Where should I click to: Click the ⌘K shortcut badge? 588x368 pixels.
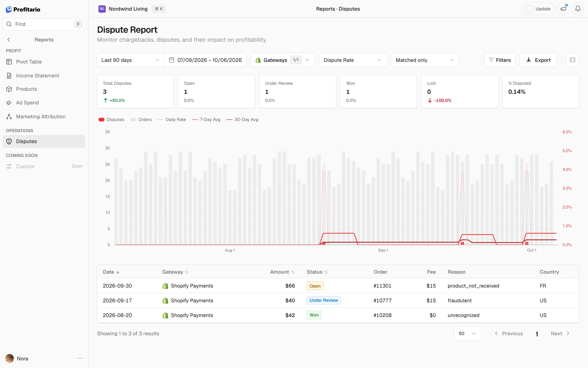click(159, 9)
